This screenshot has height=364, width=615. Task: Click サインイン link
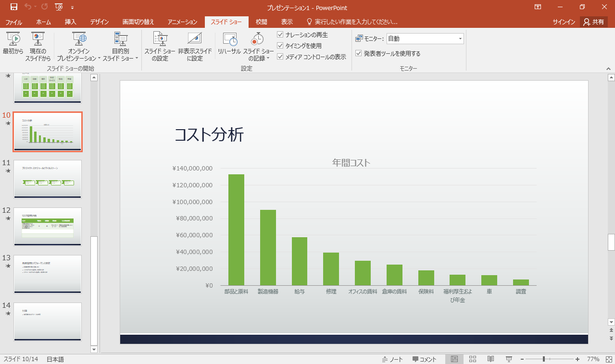[x=564, y=22]
